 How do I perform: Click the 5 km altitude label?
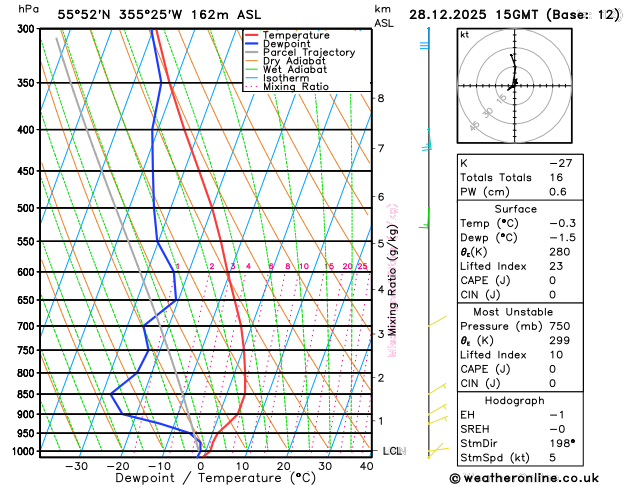click(381, 243)
